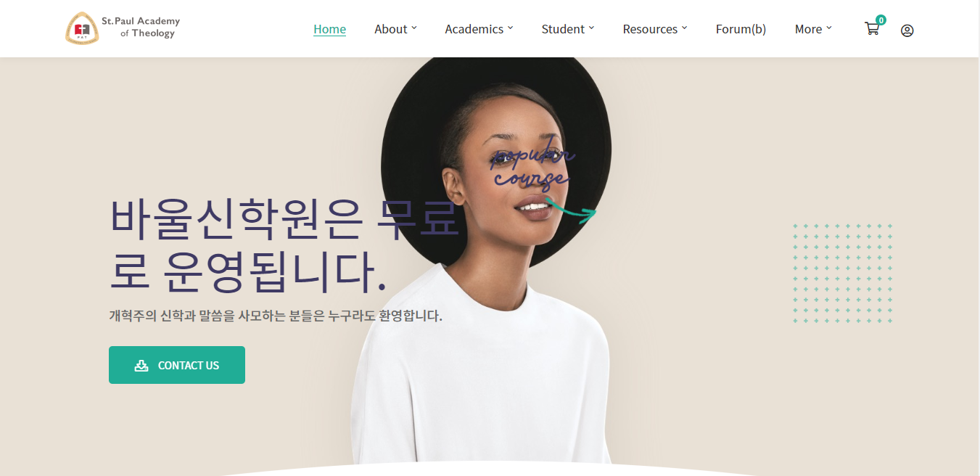Screen dimensions: 980x476
Task: Open the shopping cart icon
Action: pyautogui.click(x=871, y=29)
